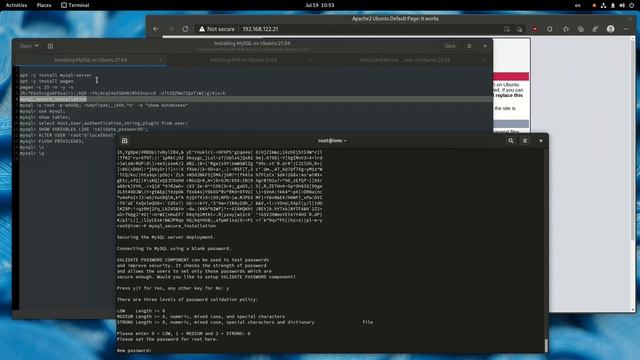
Task: Click the new document icon next to Open
Action: point(50,46)
